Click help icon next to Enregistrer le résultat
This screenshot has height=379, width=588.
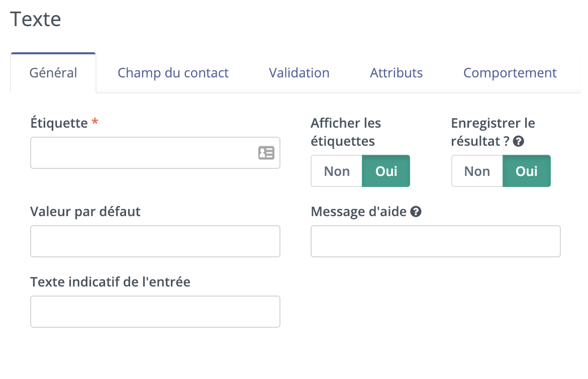519,141
